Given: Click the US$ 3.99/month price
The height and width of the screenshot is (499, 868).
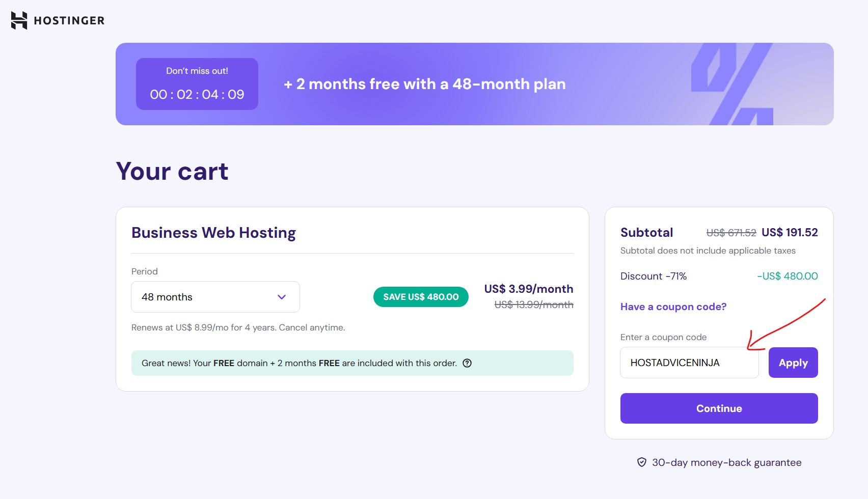Looking at the screenshot, I should coord(528,289).
